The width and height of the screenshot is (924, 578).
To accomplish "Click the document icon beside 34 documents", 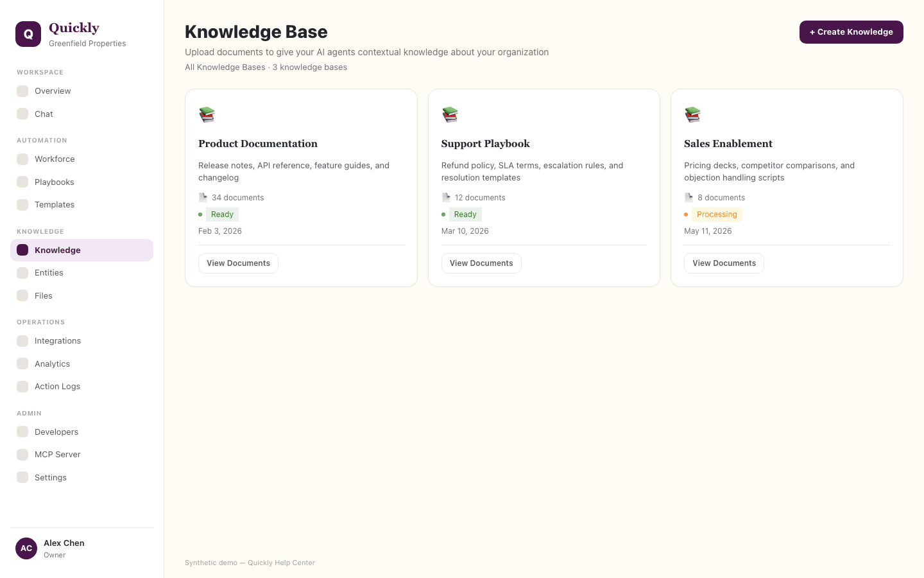I will [x=203, y=197].
